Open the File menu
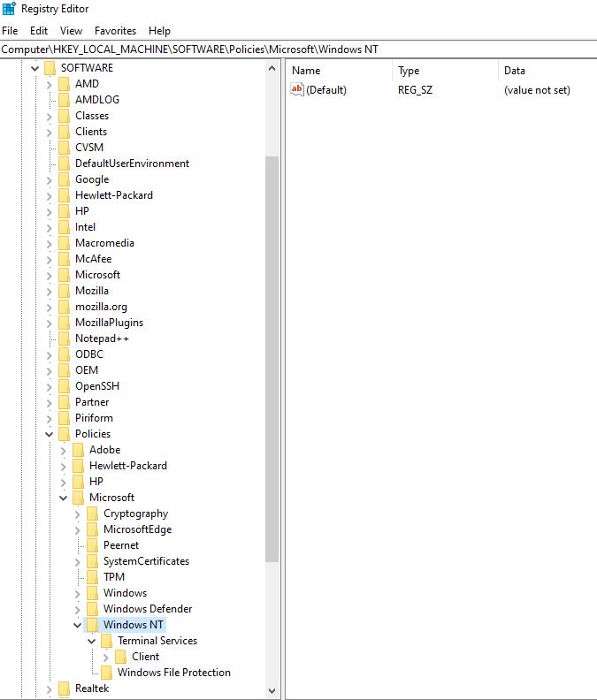 (x=10, y=31)
